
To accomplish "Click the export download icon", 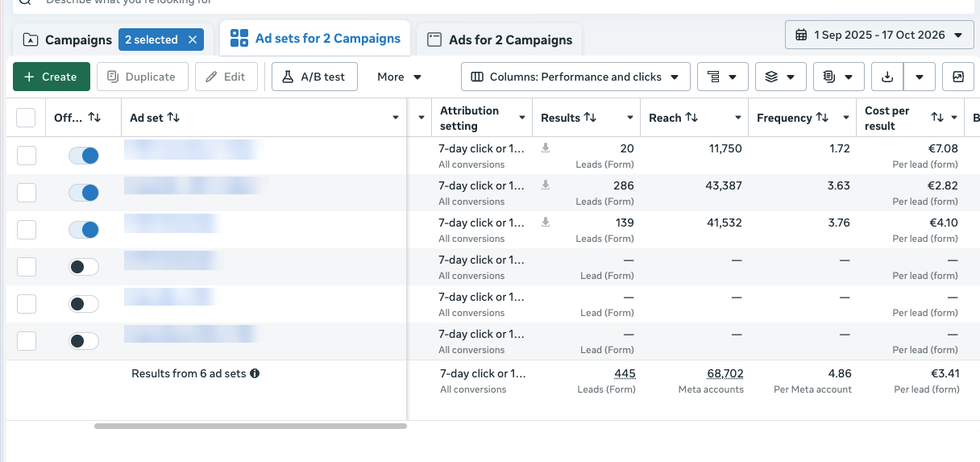I will click(887, 77).
